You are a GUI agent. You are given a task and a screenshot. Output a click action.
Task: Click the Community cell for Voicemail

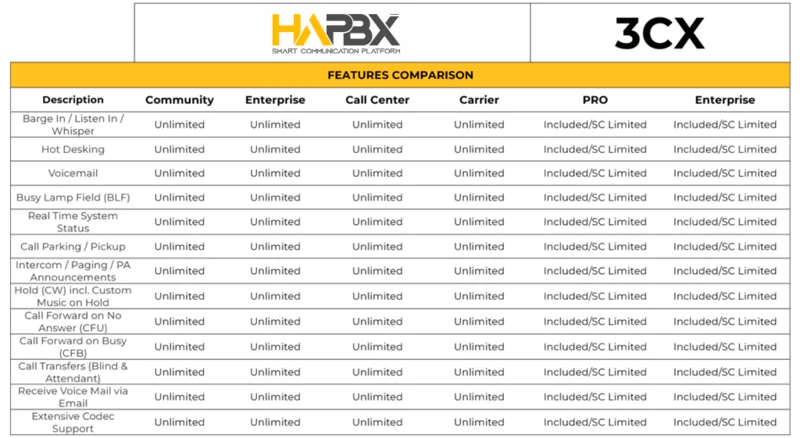(x=179, y=173)
